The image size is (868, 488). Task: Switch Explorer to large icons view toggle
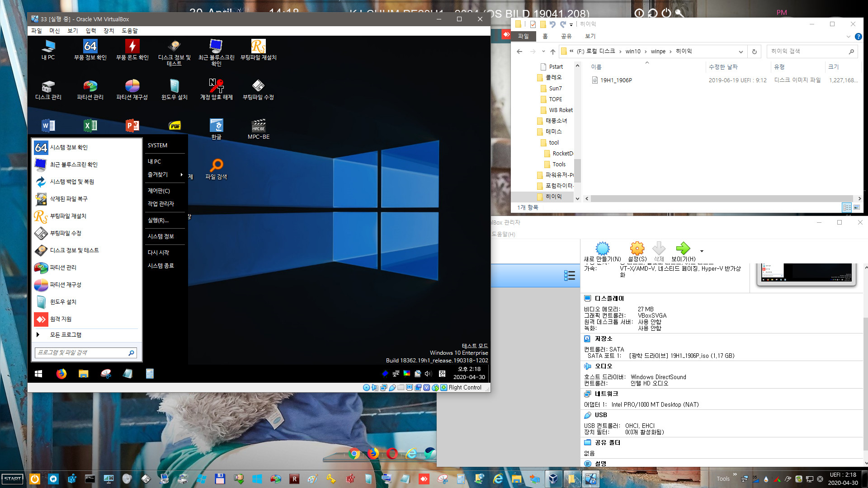(x=857, y=207)
